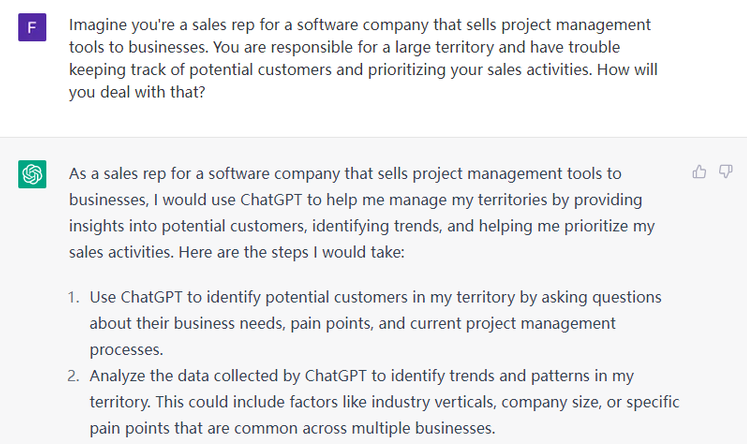Click the response line starting "As a sales rep"

345,174
